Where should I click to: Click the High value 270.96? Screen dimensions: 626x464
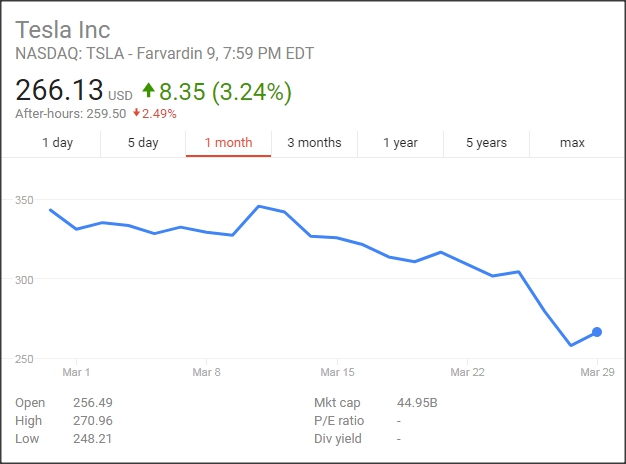pyautogui.click(x=93, y=420)
